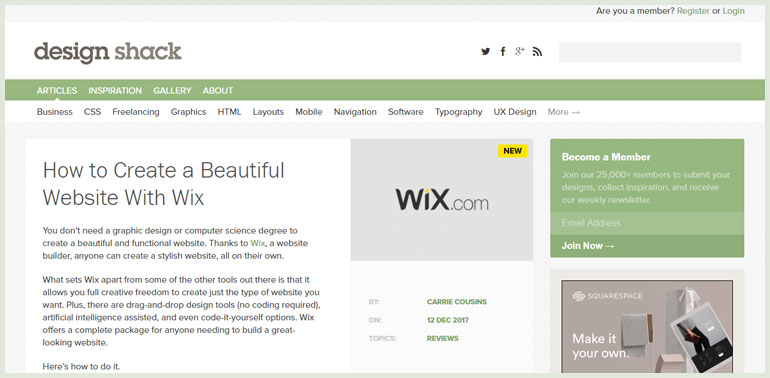The image size is (770, 378).
Task: Click the Register link
Action: (693, 11)
